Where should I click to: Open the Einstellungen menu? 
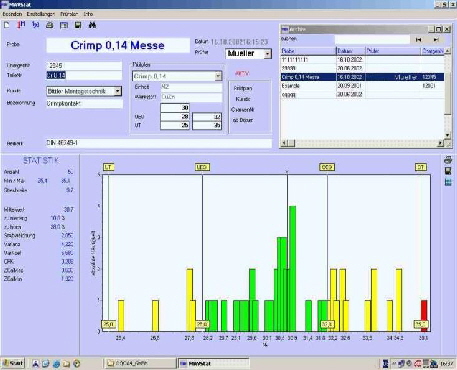click(x=41, y=14)
